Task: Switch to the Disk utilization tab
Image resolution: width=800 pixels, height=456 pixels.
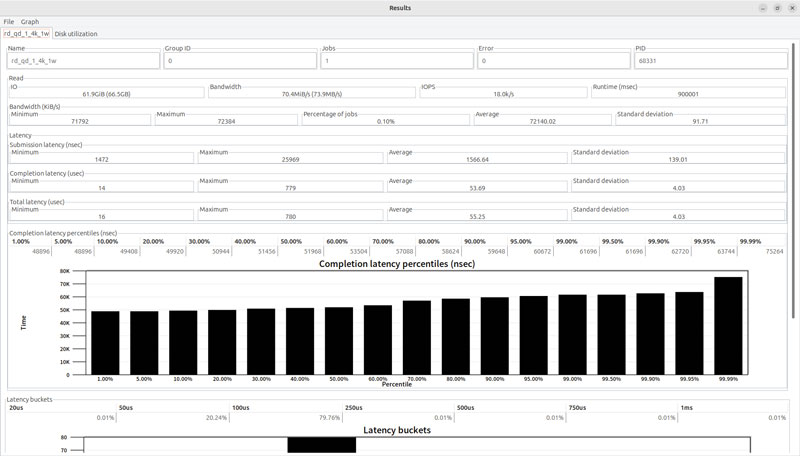Action: [76, 34]
